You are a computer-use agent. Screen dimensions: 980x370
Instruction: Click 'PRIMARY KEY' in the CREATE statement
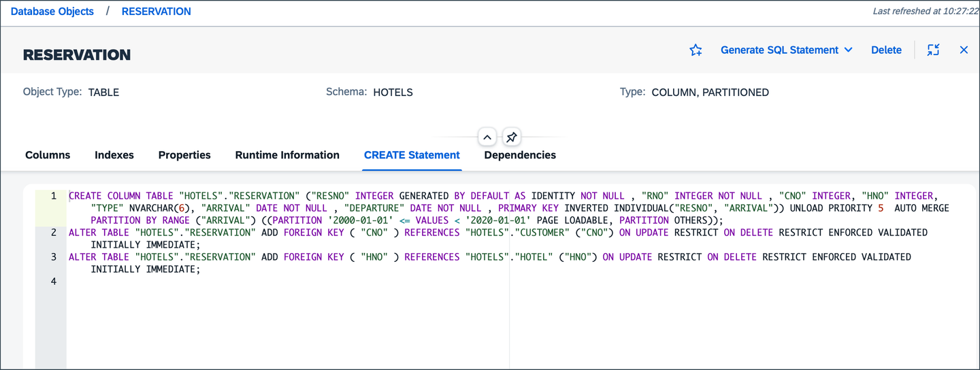point(528,208)
